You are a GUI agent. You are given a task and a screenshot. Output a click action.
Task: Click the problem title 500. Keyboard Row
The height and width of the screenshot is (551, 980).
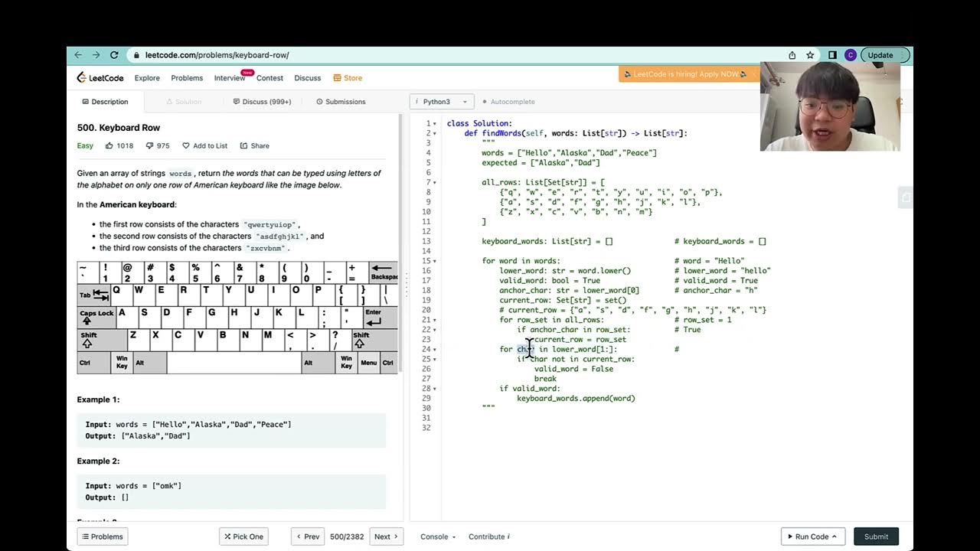coord(119,128)
